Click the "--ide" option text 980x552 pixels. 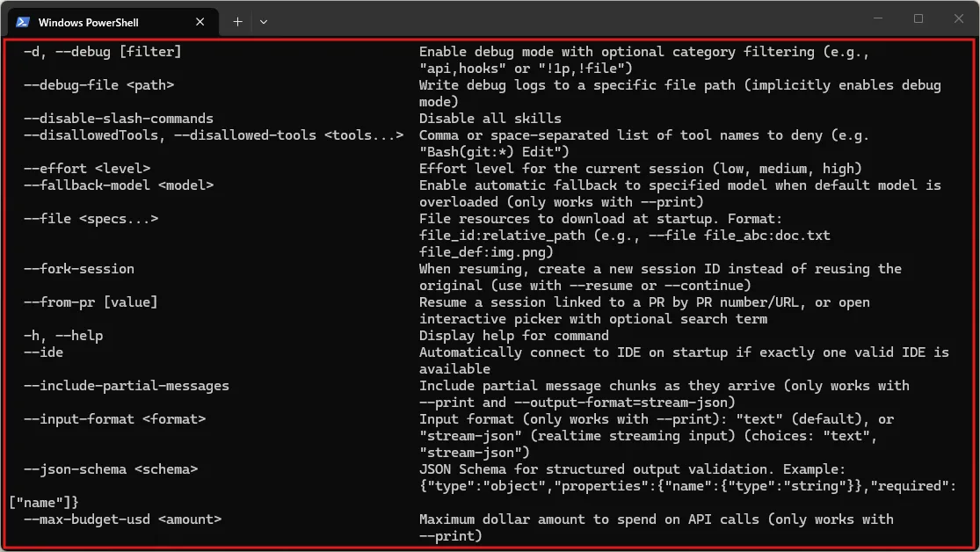43,352
